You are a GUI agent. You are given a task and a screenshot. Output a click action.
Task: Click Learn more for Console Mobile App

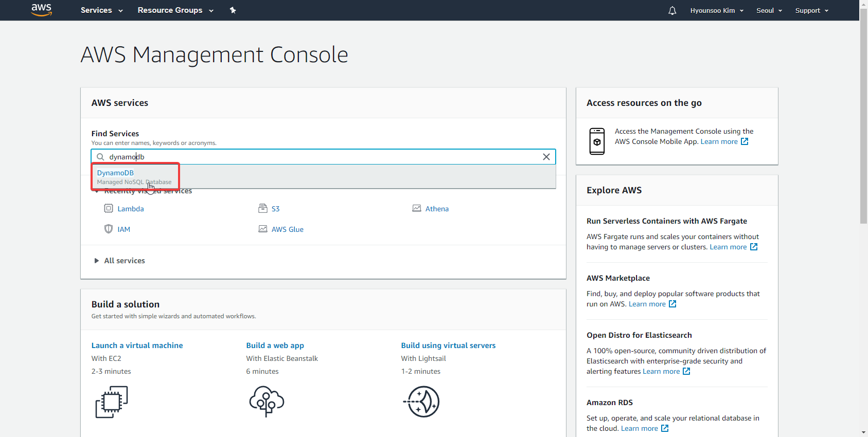(x=719, y=141)
